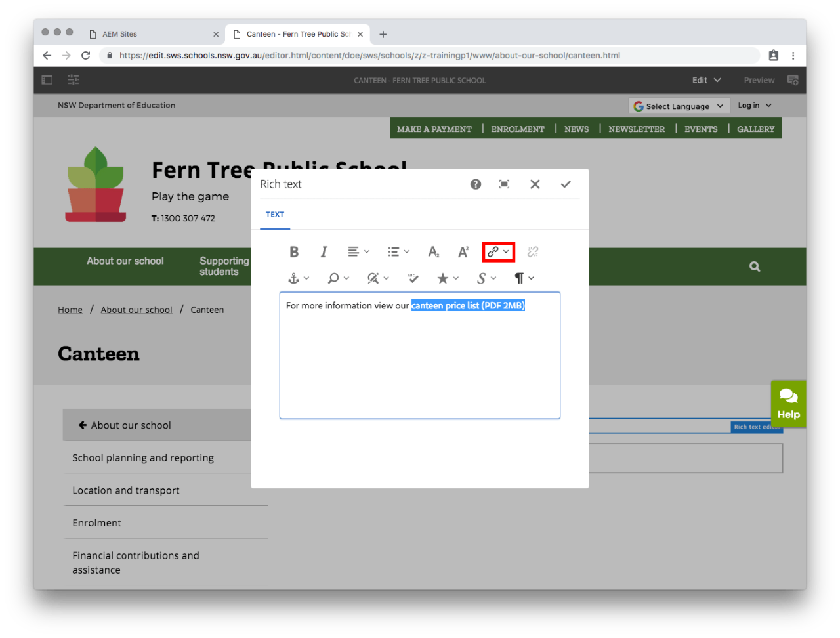The image size is (840, 638).
Task: Open the bulleted list options dropdown
Action: pyautogui.click(x=398, y=252)
